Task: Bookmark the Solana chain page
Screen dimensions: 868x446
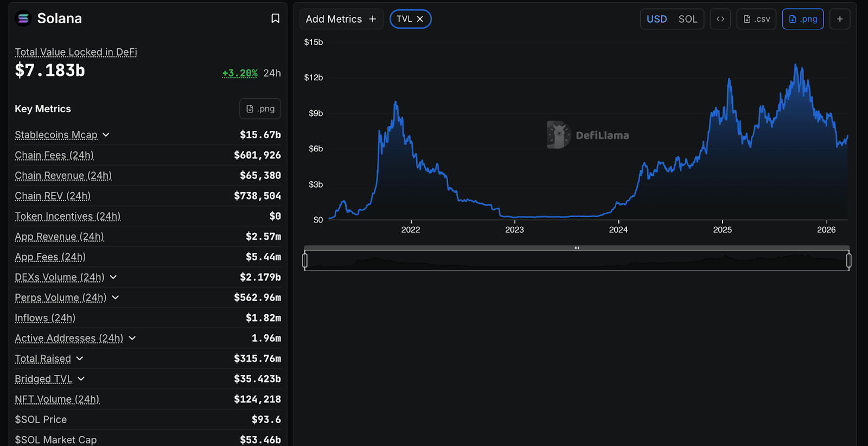Action: coord(275,18)
